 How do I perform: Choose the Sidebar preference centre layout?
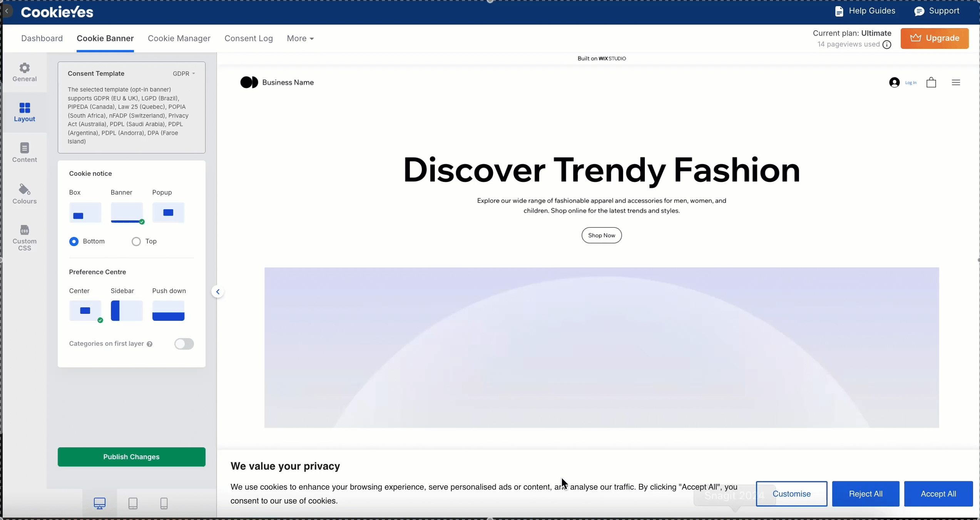click(x=127, y=311)
